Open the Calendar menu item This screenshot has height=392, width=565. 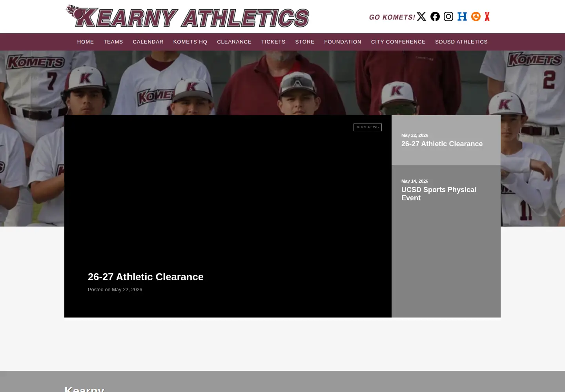[148, 42]
